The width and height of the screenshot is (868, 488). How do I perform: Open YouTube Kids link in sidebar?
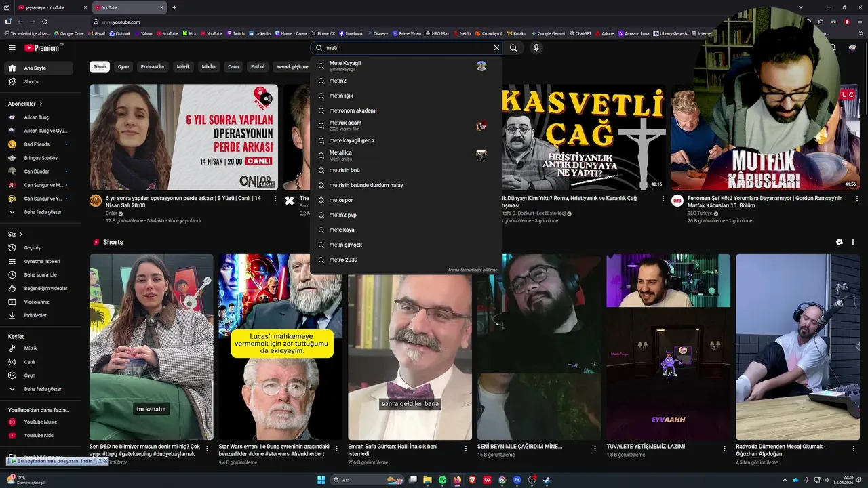click(40, 435)
